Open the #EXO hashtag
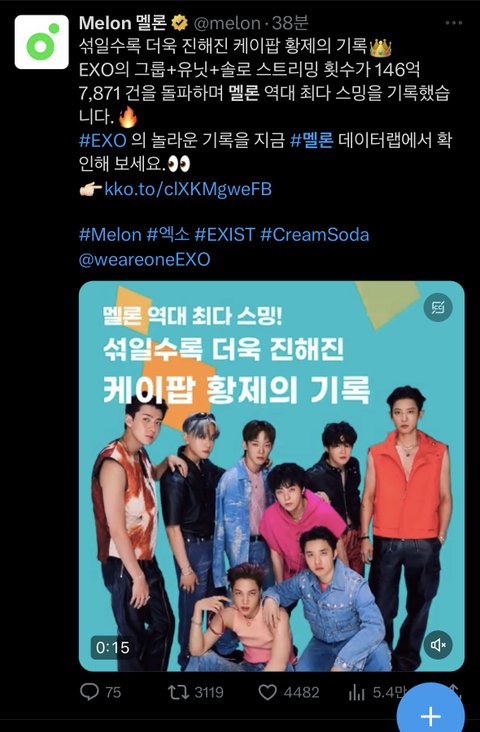The image size is (480, 732). click(102, 140)
